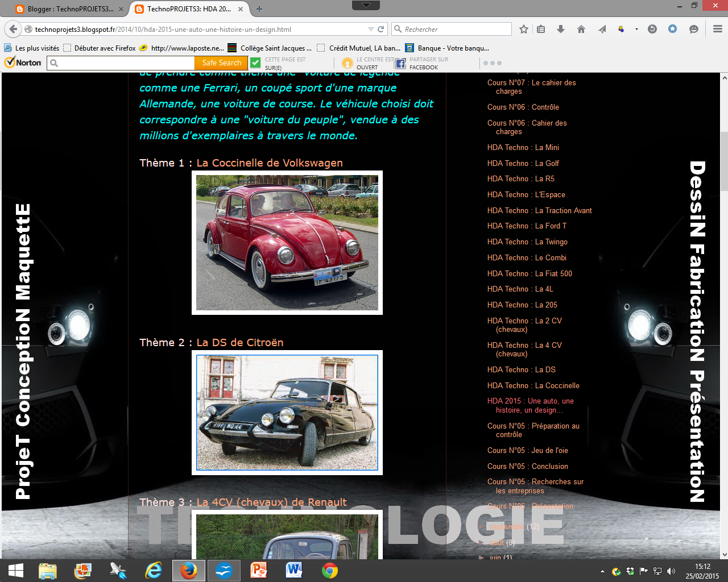This screenshot has height=582, width=728.
Task: Select the TechnoPROJETS3: HDA 20... tab
Action: pos(189,9)
